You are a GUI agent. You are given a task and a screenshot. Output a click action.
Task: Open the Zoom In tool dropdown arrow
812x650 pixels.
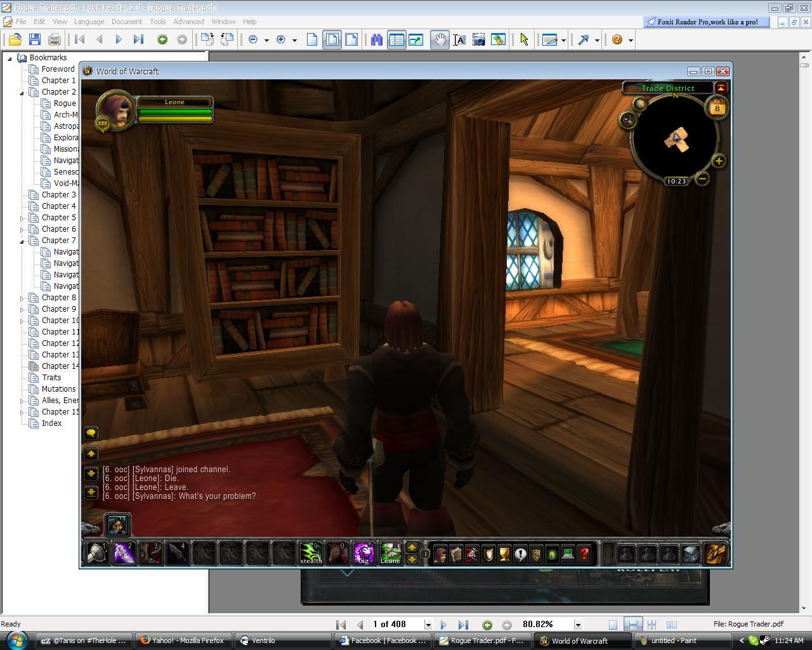point(294,40)
